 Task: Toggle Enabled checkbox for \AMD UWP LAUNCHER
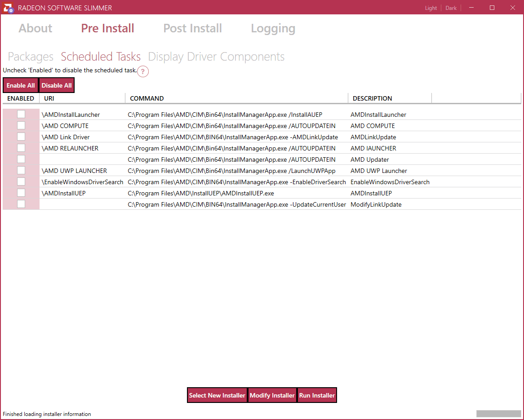[21, 170]
